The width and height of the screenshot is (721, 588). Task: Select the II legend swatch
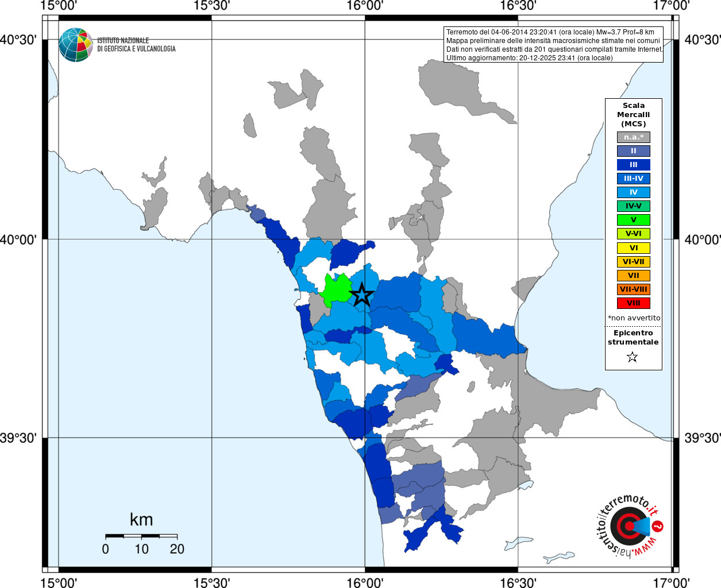coord(634,151)
